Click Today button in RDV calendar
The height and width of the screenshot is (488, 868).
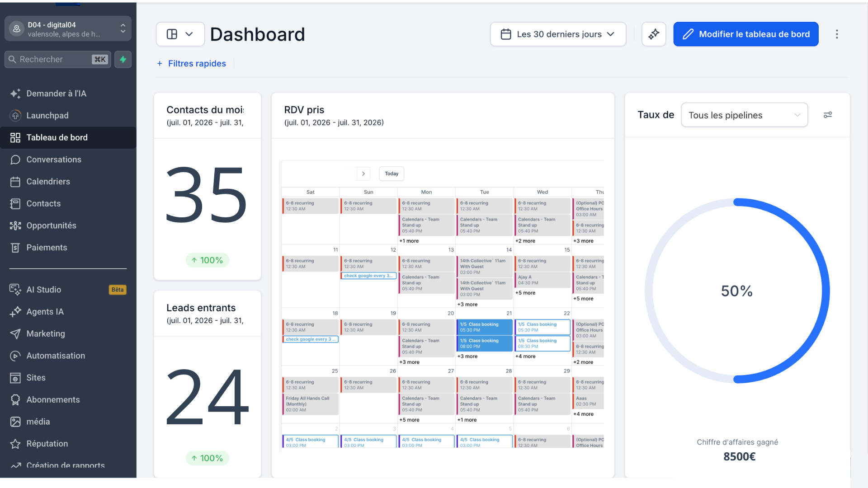(392, 174)
